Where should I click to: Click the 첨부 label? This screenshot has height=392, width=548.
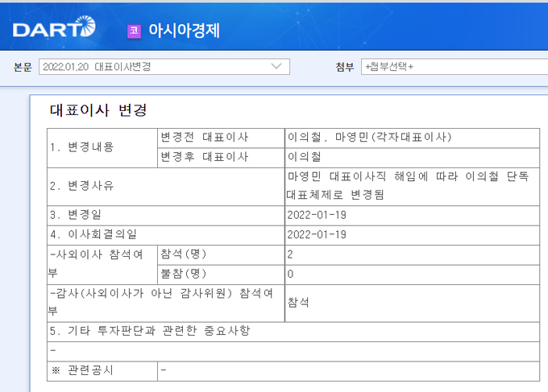click(x=345, y=67)
